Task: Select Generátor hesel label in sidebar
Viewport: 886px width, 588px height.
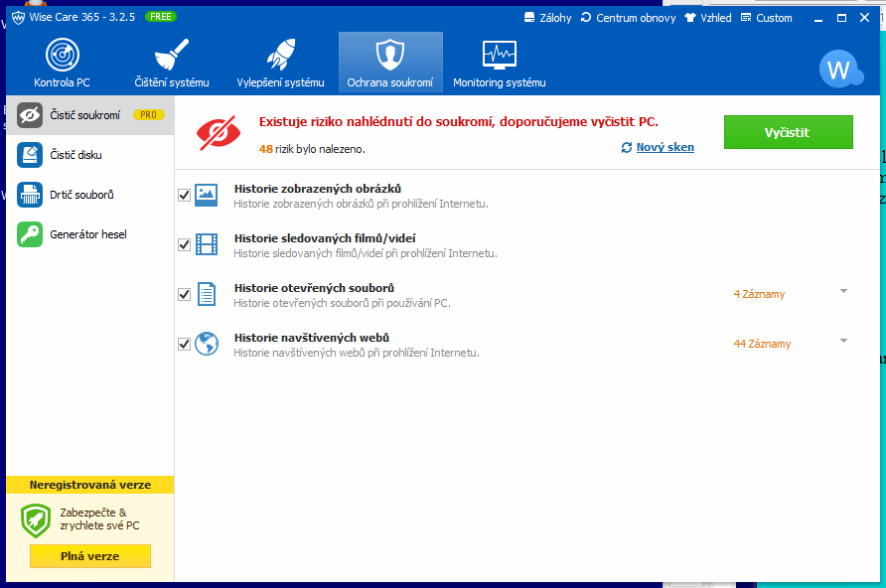Action: 88,234
